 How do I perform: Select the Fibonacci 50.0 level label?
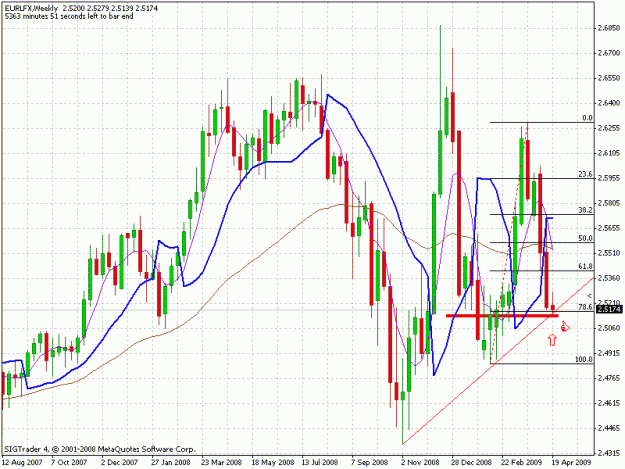(x=586, y=238)
